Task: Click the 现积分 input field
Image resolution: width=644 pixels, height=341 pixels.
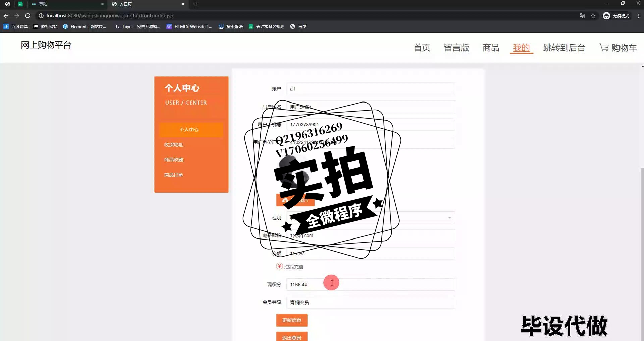Action: click(371, 285)
